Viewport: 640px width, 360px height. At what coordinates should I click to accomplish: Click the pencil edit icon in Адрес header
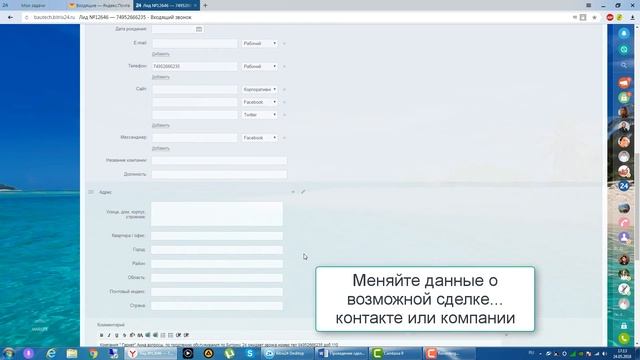tap(303, 191)
